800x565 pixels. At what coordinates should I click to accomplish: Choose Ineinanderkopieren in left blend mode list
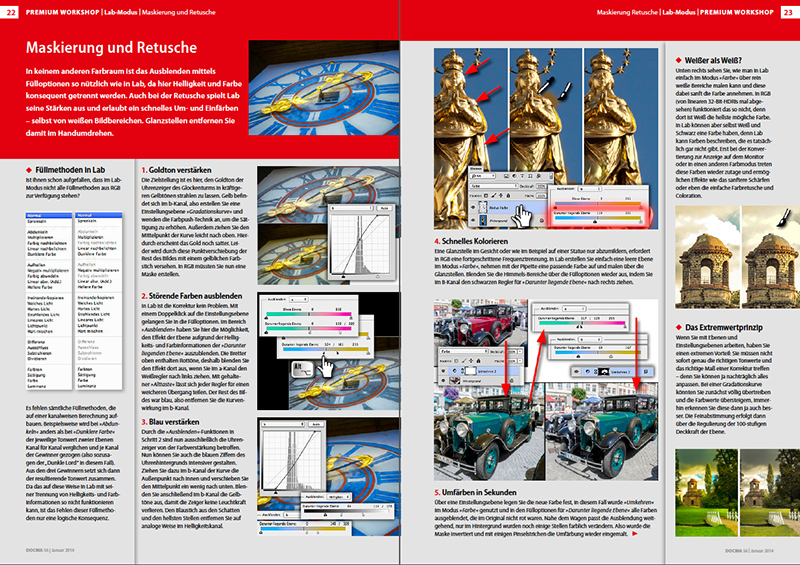coord(46,298)
